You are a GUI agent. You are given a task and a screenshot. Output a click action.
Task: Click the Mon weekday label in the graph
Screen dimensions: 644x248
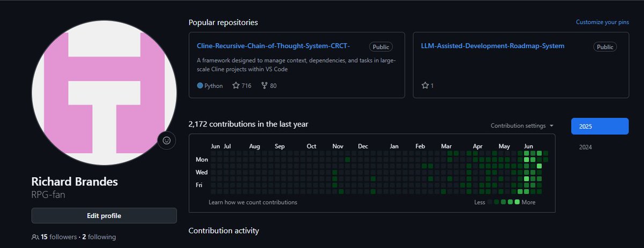click(x=202, y=159)
